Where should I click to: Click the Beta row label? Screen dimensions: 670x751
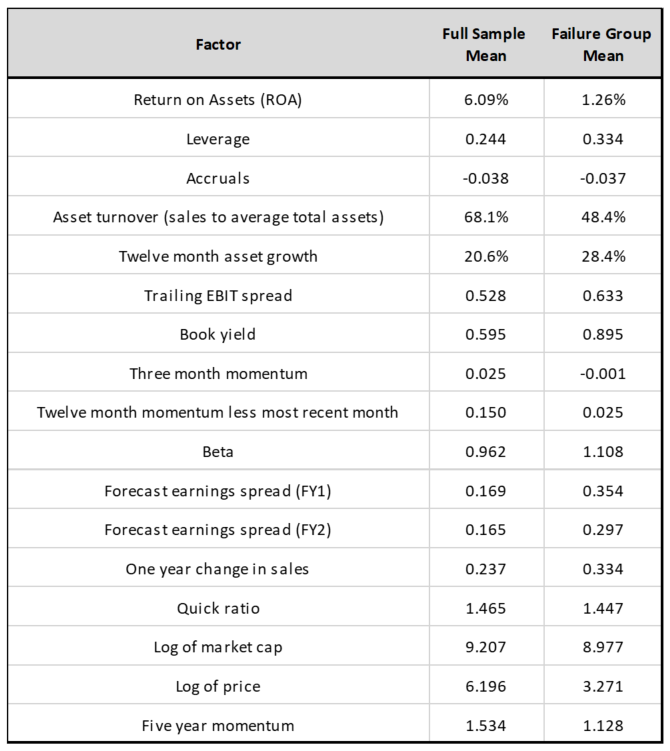[218, 452]
